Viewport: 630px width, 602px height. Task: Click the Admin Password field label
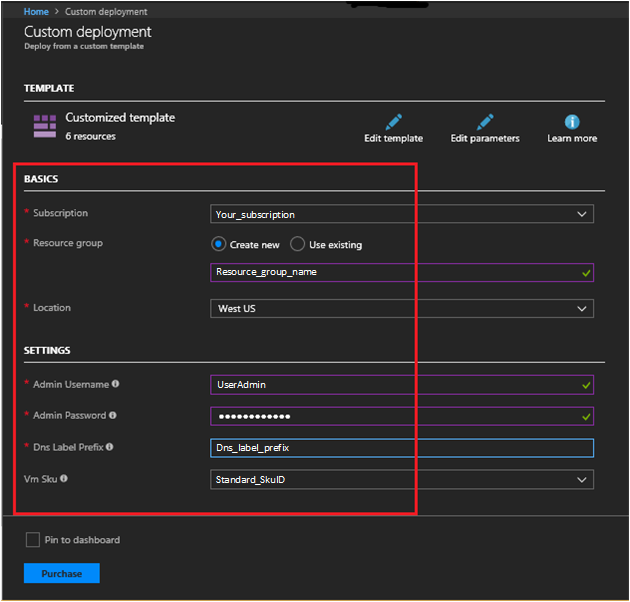point(70,415)
